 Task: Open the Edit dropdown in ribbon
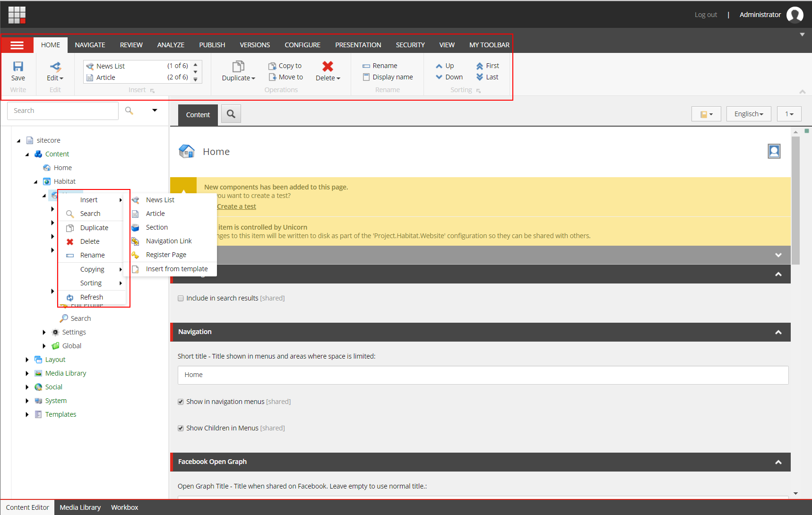click(x=55, y=78)
